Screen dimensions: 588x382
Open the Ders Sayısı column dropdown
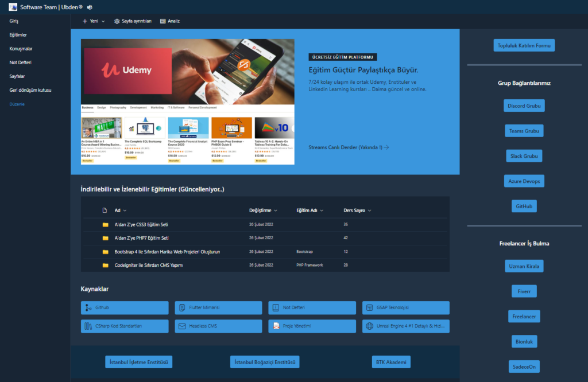click(369, 211)
